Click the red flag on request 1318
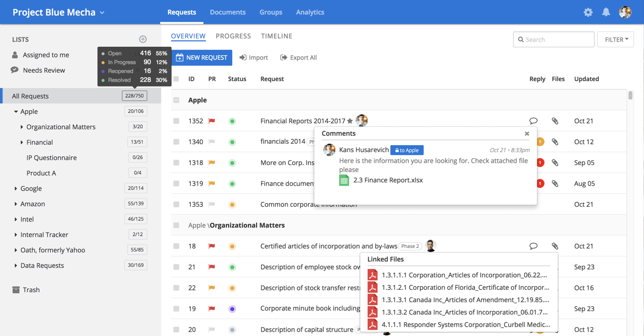 (x=211, y=163)
